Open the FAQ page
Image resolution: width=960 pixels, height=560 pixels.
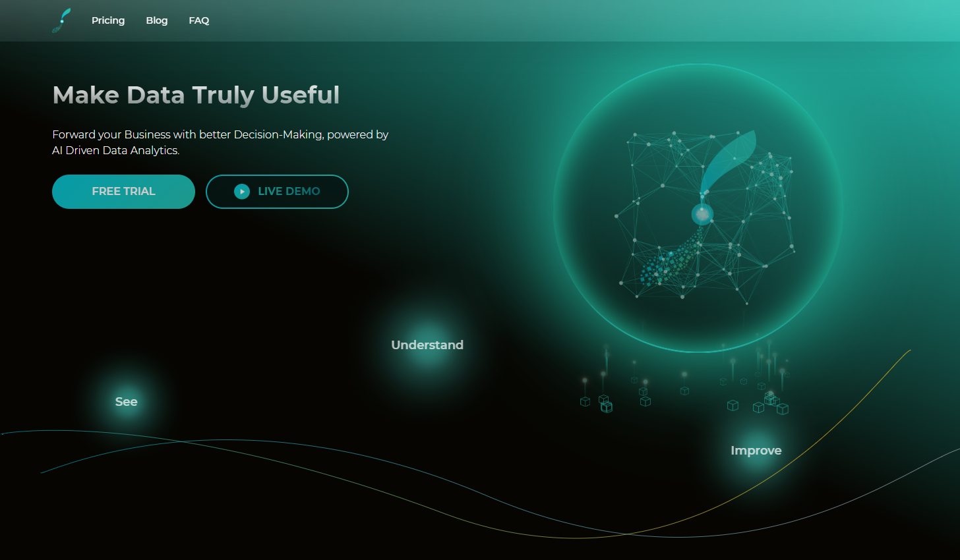click(x=199, y=20)
